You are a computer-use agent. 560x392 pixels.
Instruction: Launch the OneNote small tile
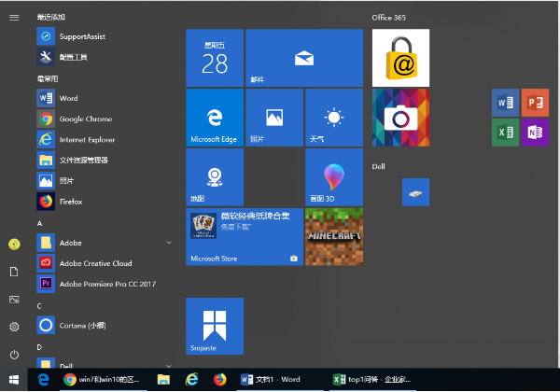pos(535,133)
